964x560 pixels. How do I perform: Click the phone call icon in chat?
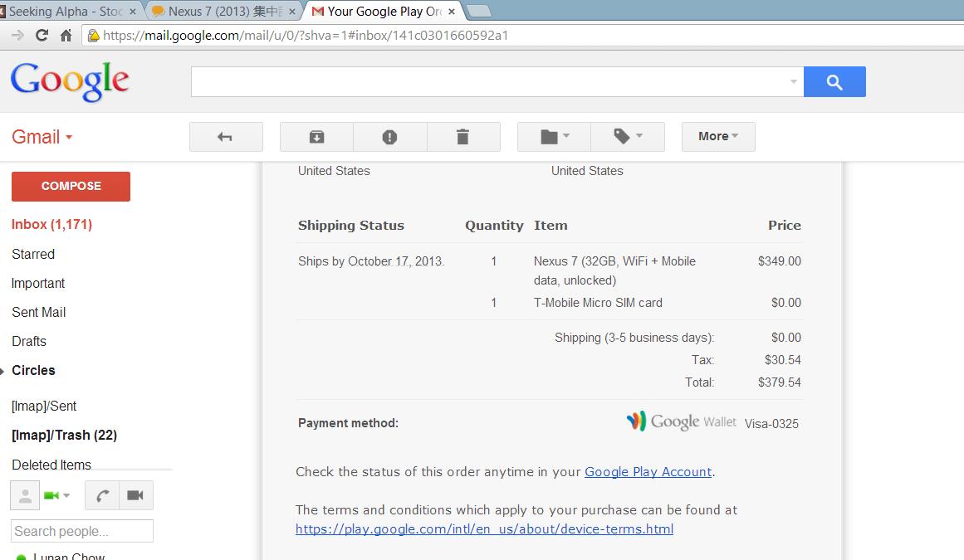click(102, 495)
